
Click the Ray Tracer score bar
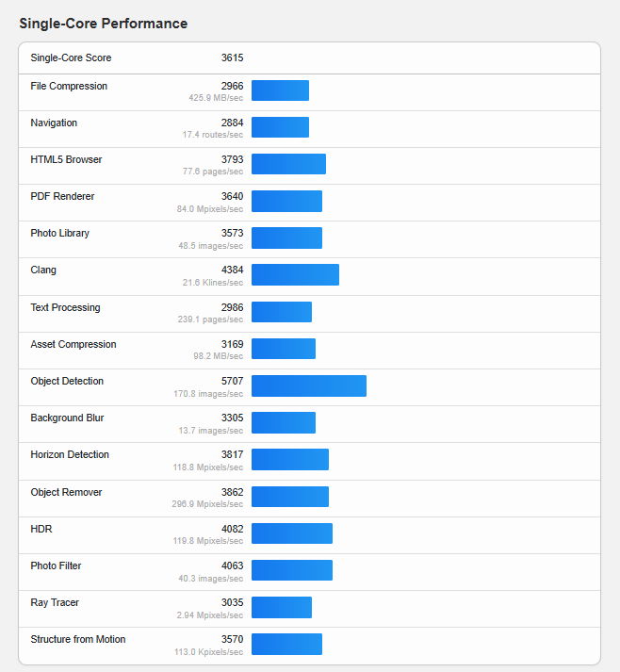click(x=281, y=607)
